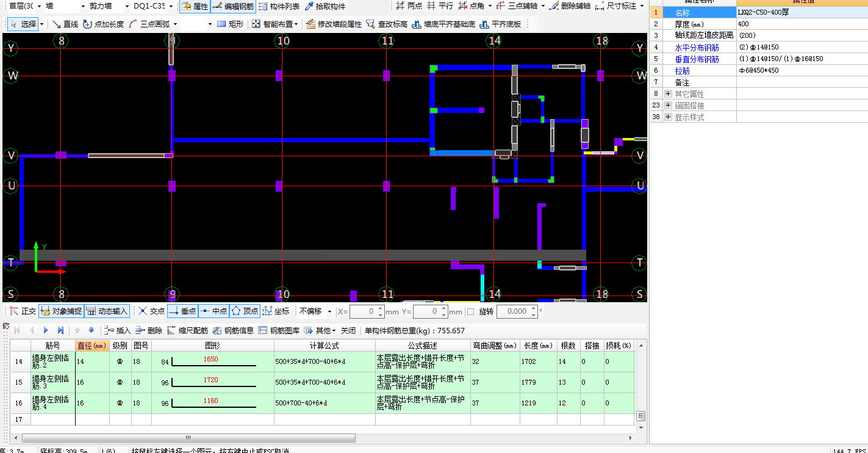Toggle 坐标 coordinate snap
The image size is (868, 453).
pyautogui.click(x=276, y=311)
